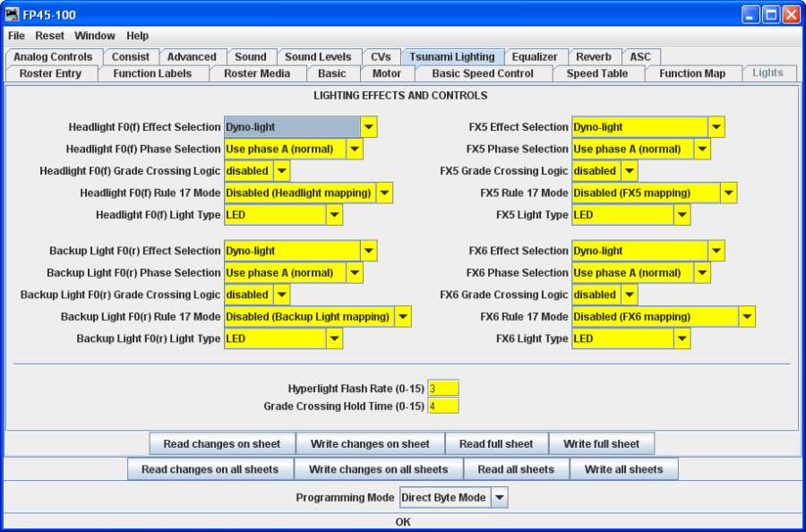Expand Backup Light F0(r) Rule 17 Mode dropdown
The width and height of the screenshot is (806, 532).
click(x=403, y=317)
